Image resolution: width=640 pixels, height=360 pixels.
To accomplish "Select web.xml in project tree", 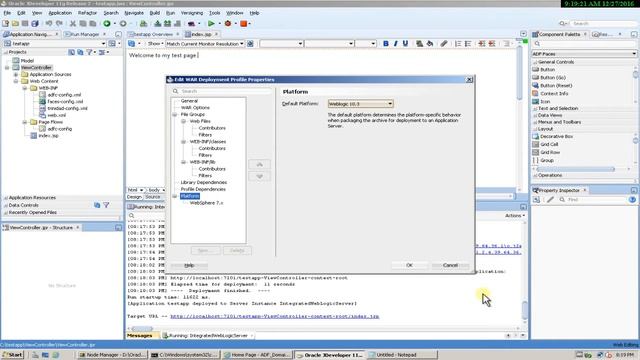I will 56,115.
